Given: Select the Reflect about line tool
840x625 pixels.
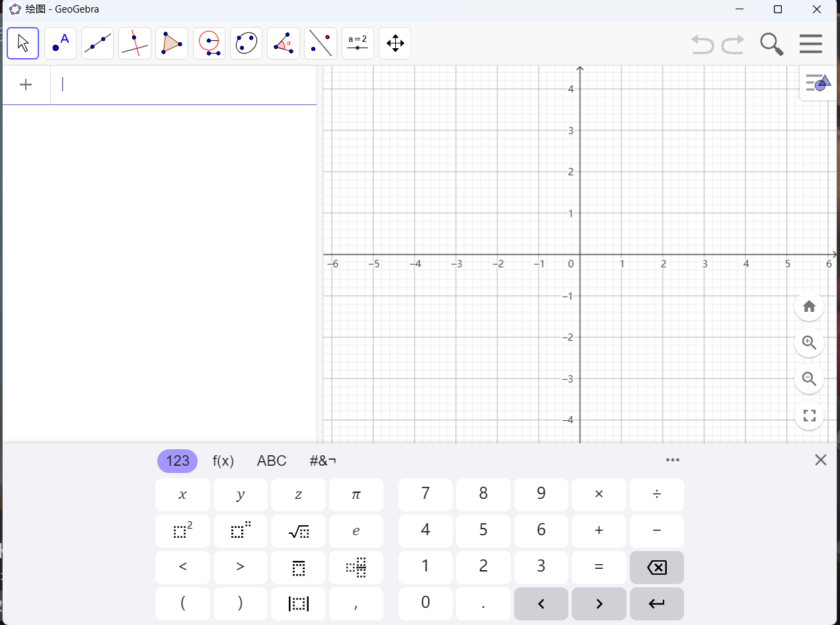Looking at the screenshot, I should 321,44.
